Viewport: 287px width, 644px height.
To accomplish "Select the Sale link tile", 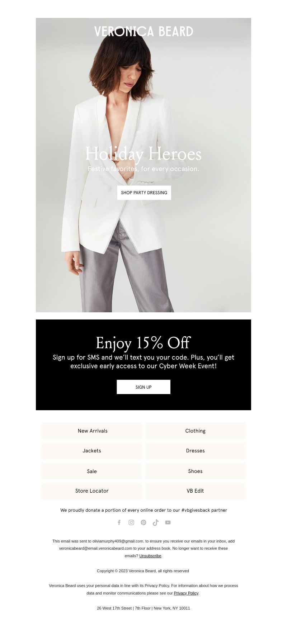I will coord(92,471).
